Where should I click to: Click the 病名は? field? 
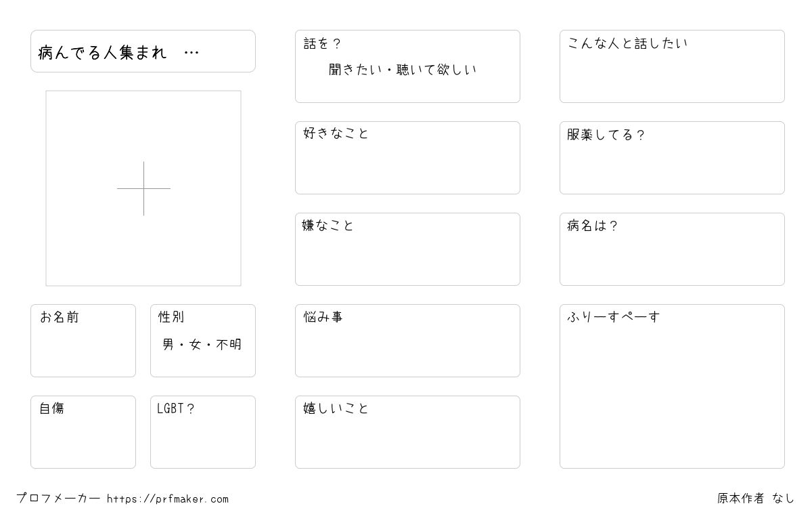[672, 249]
